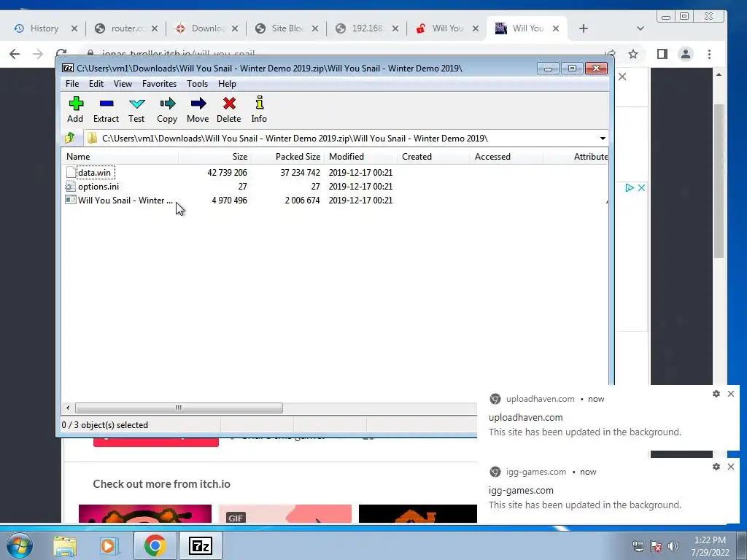Sort by the Accessed column header

pyautogui.click(x=506, y=157)
